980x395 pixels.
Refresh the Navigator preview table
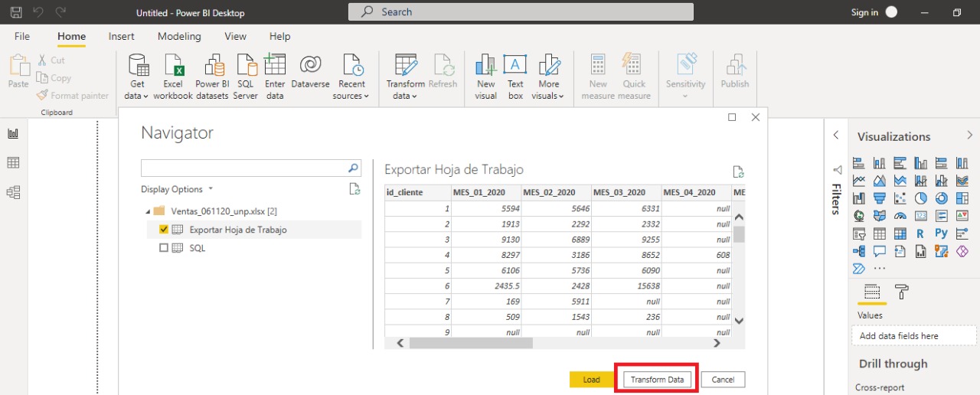coord(738,171)
